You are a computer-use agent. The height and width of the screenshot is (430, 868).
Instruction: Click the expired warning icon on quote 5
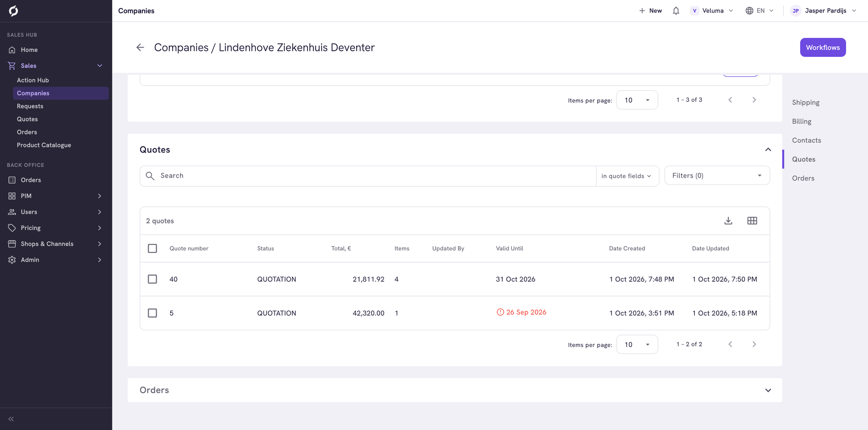pos(500,312)
